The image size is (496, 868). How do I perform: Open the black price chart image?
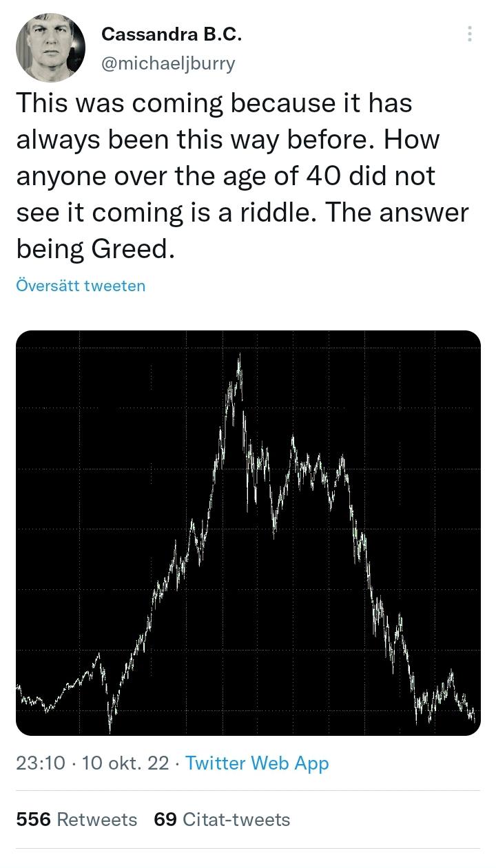[248, 533]
